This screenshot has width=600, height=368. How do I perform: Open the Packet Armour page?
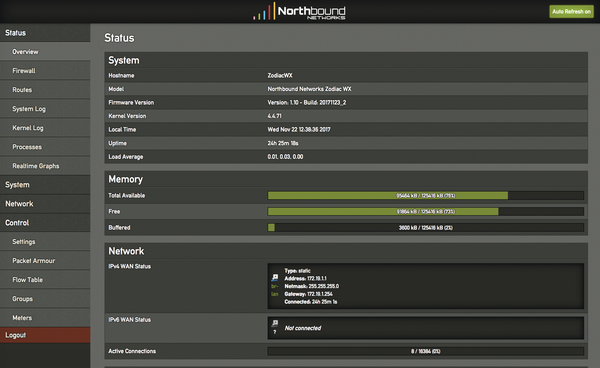point(45,261)
